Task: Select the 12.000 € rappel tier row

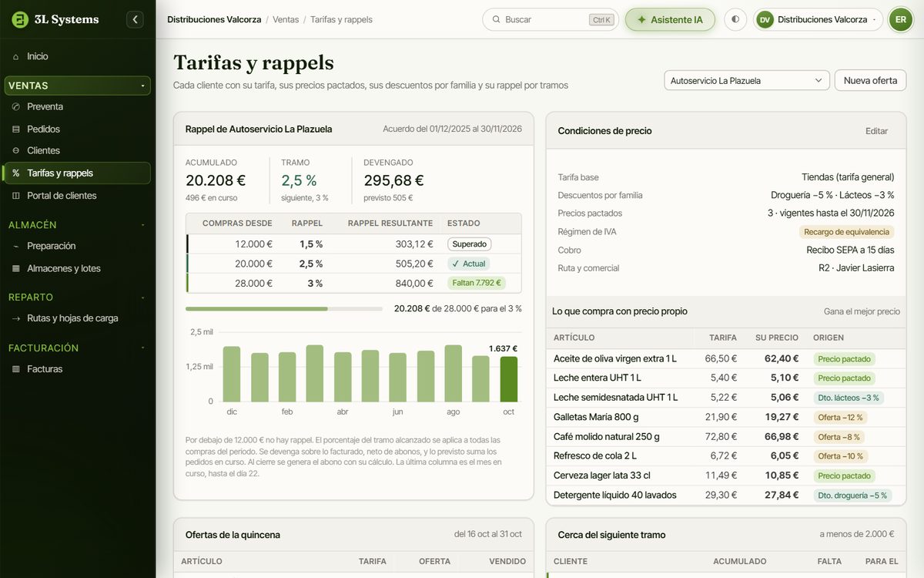Action: [x=353, y=244]
